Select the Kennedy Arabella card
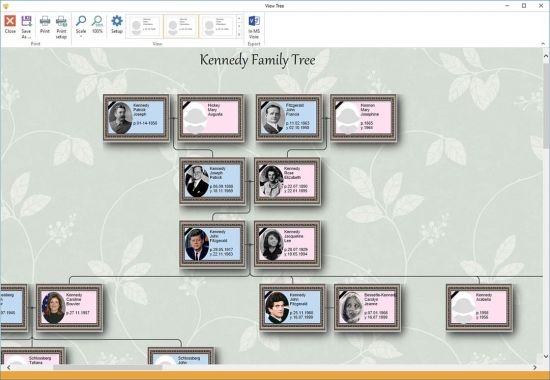550x380 pixels. coord(479,308)
